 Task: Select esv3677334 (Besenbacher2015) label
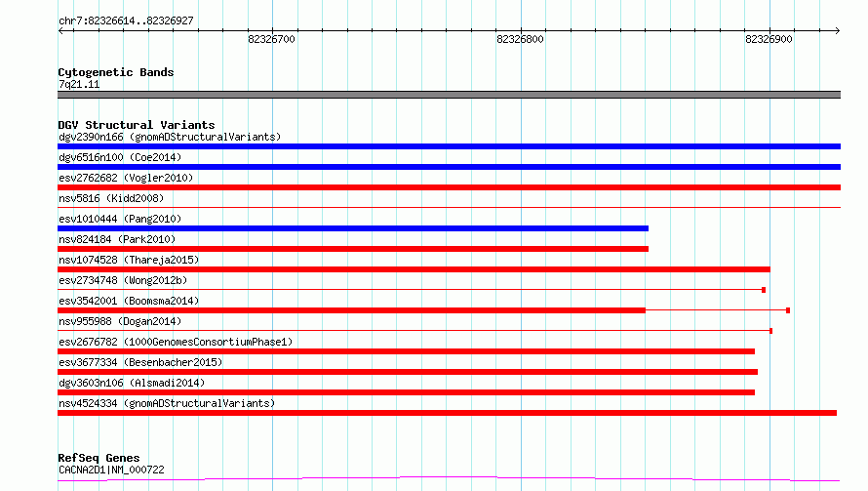pyautogui.click(x=140, y=362)
